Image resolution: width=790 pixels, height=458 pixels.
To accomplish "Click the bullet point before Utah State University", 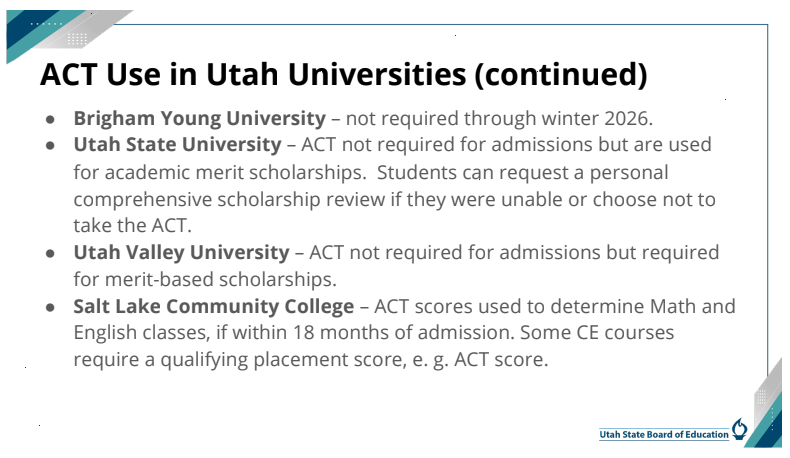I will coord(50,146).
